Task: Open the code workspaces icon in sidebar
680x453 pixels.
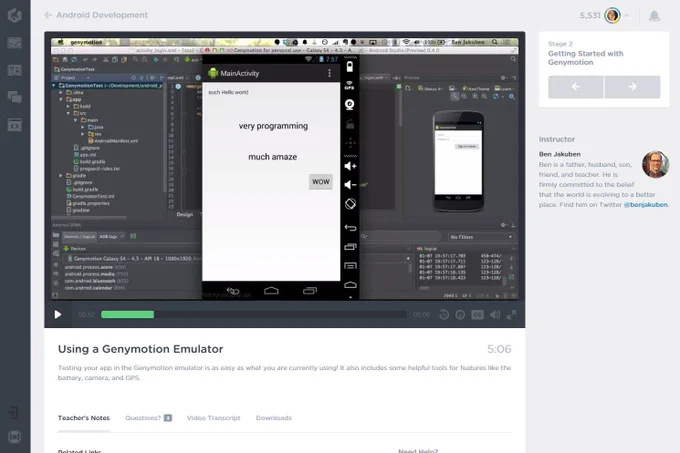Action: coord(15,125)
